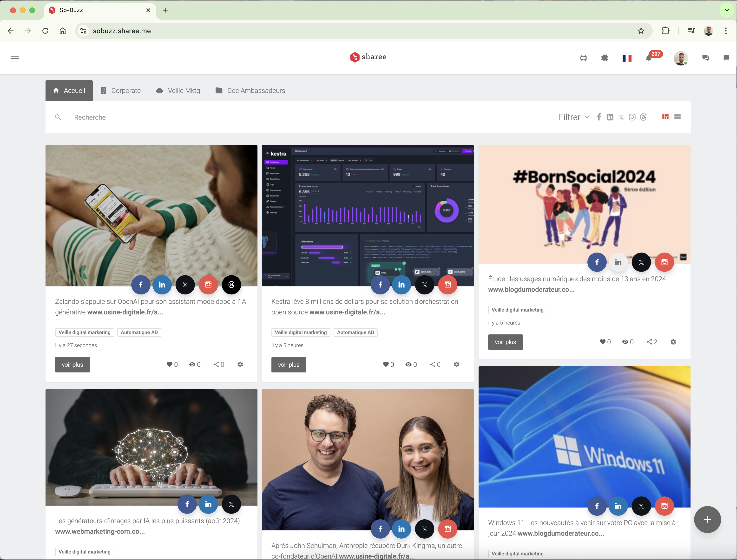The height and width of the screenshot is (560, 737).
Task: Switch to grid card view
Action: tap(665, 117)
